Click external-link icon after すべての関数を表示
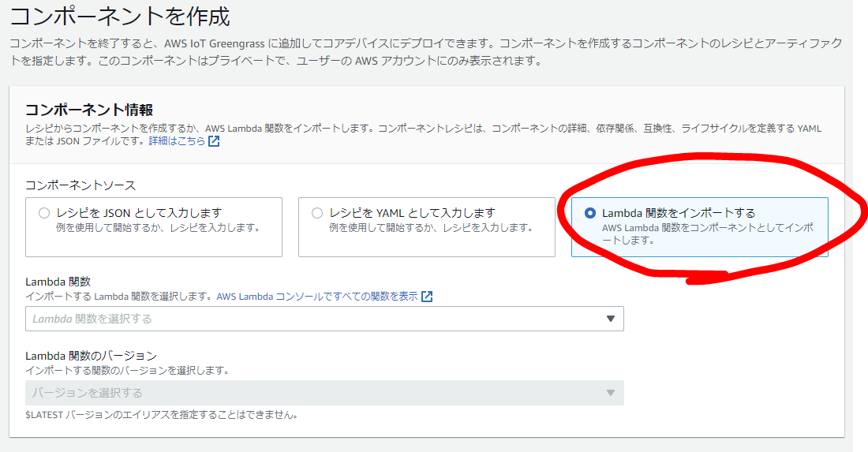868x452 pixels. click(x=427, y=297)
